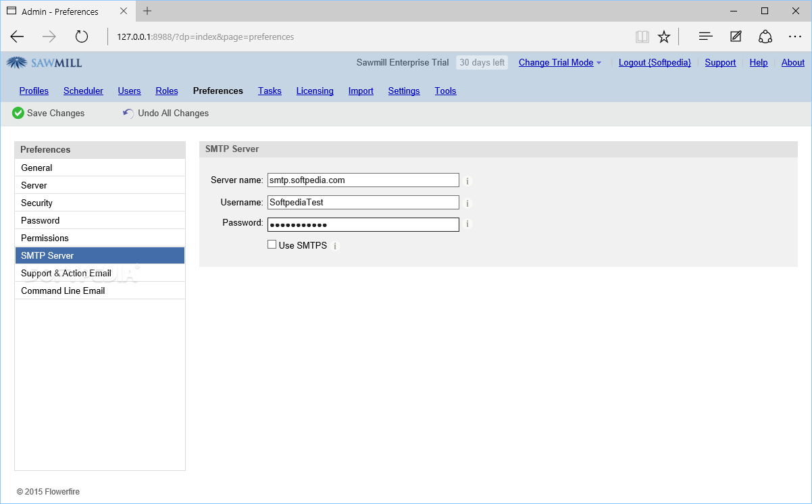Click the Server name input field
The height and width of the screenshot is (504, 812).
[x=363, y=180]
